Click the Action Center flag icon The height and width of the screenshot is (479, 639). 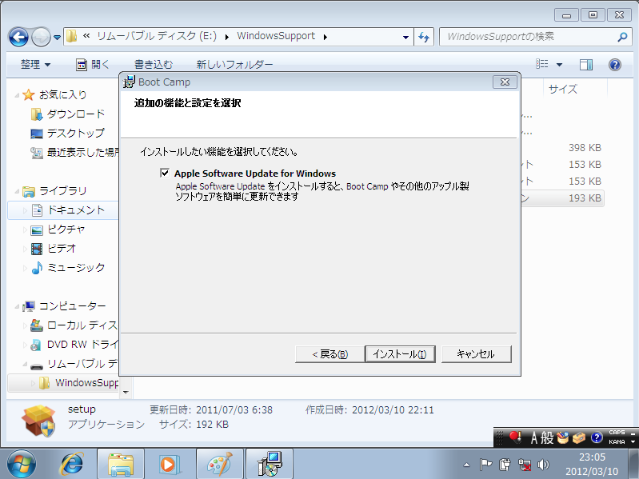click(486, 464)
